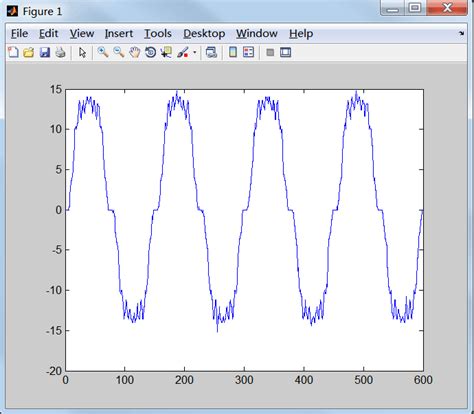Viewport: 474px width, 414px height.
Task: Expand the Brush tool dropdown arrow
Action: 195,53
